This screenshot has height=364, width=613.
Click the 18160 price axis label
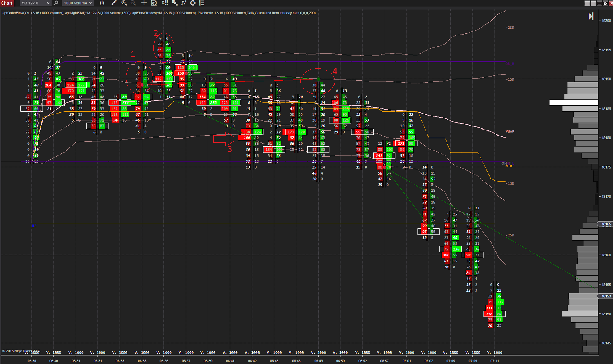click(606, 255)
